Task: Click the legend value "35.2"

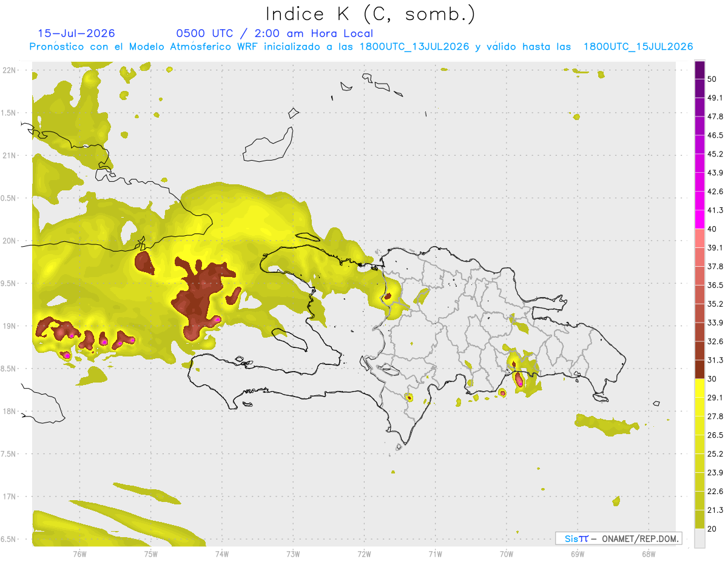Action: pyautogui.click(x=716, y=304)
